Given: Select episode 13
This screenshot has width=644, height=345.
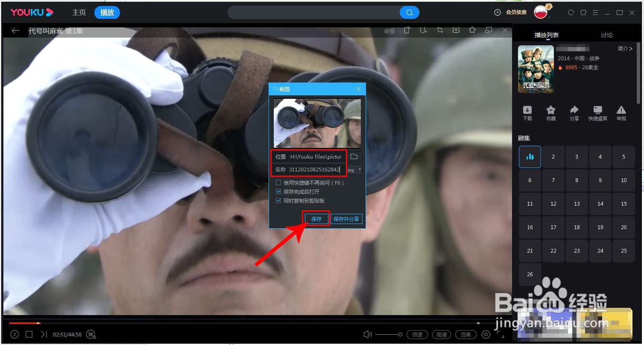Looking at the screenshot, I should (577, 203).
